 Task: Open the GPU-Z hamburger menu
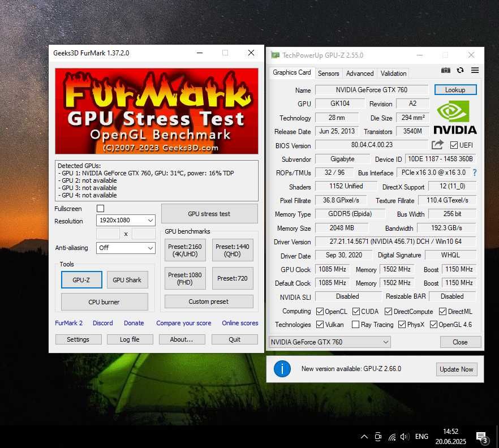[475, 70]
